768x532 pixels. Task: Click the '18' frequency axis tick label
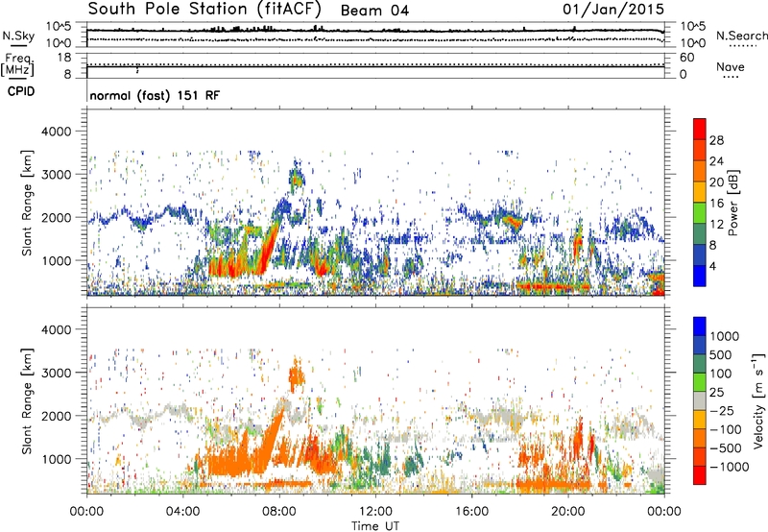pos(64,58)
